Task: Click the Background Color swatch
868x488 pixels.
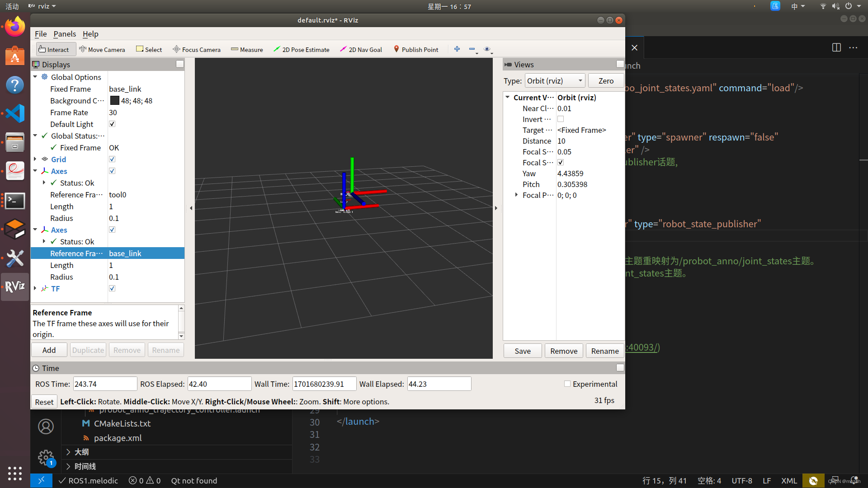Action: pyautogui.click(x=115, y=101)
